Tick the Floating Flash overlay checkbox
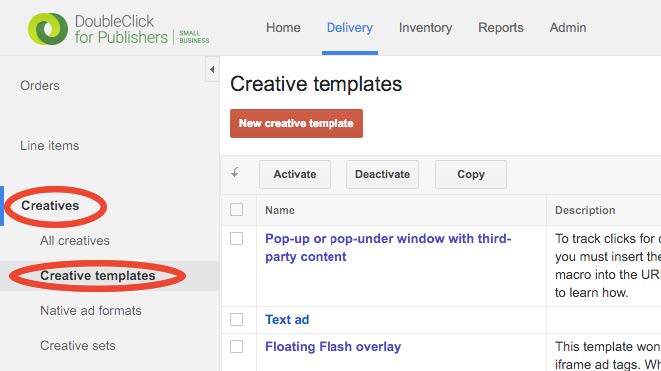The height and width of the screenshot is (371, 661). pyautogui.click(x=236, y=347)
